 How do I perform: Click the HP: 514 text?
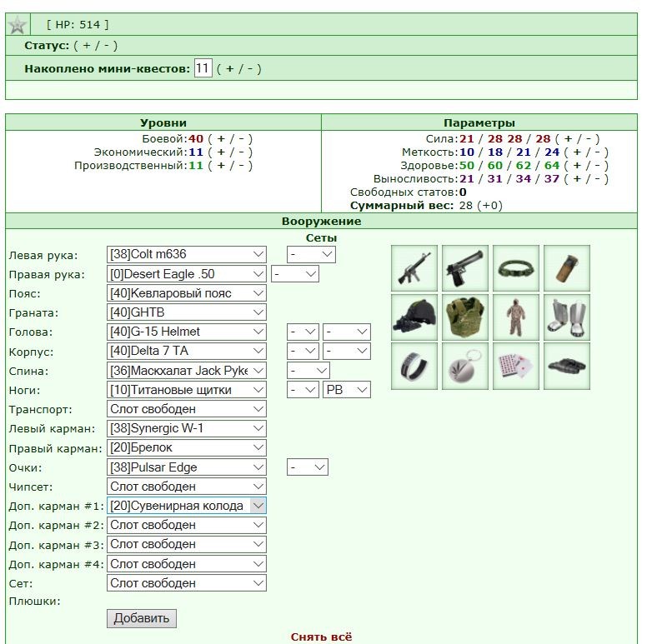(x=78, y=25)
